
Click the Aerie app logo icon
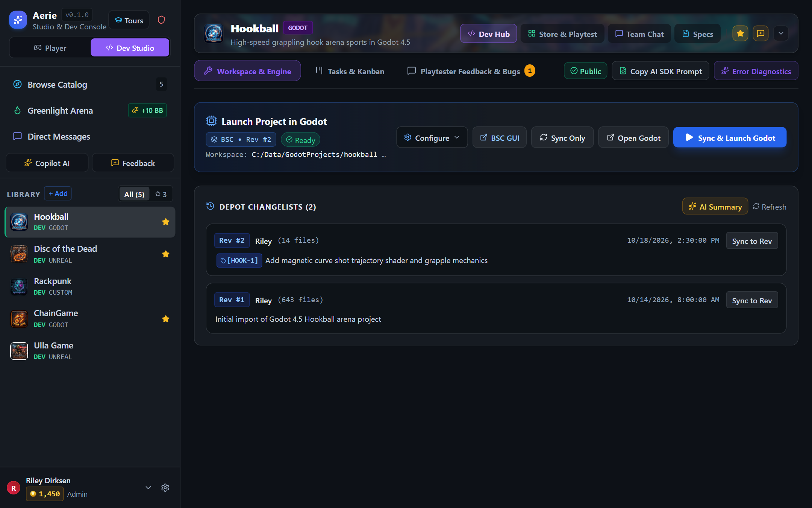(x=18, y=20)
